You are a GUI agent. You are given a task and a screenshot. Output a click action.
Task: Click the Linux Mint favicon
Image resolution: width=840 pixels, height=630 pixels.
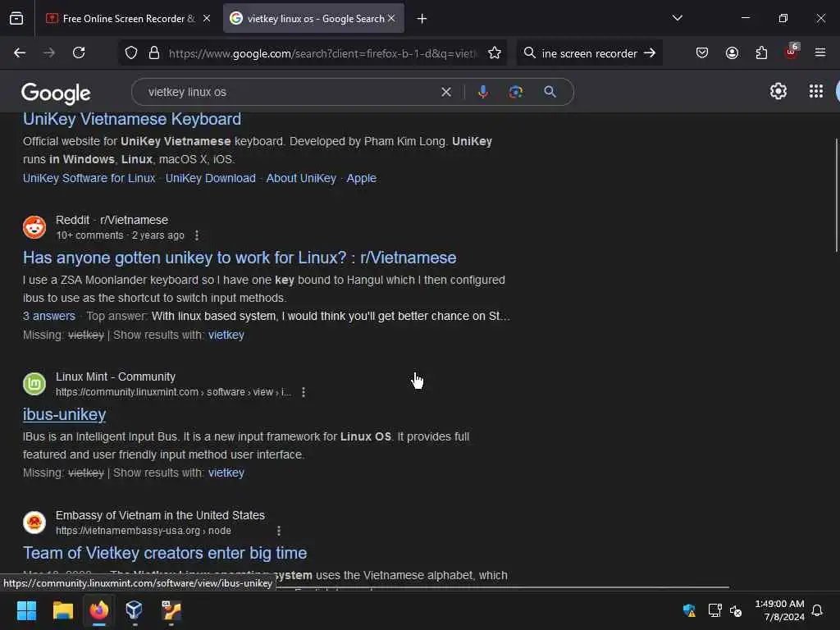pos(34,384)
